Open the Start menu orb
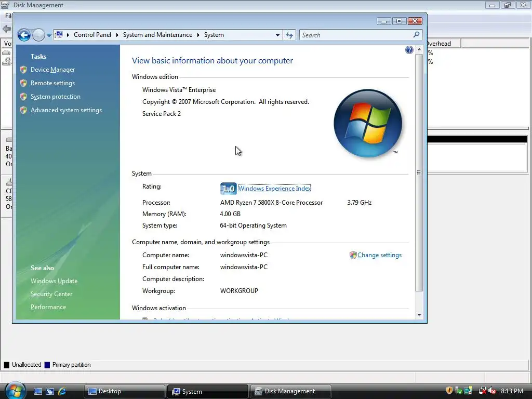The image size is (532, 399). point(15,391)
